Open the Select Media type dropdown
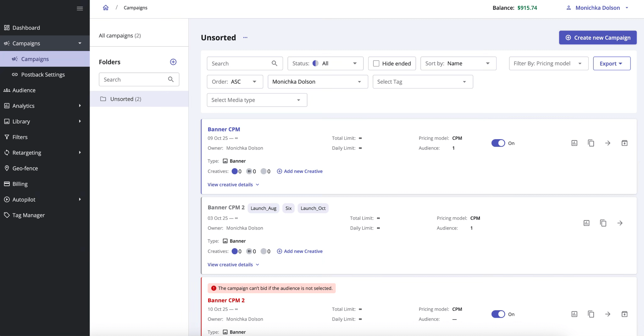Screen dimensions: 644x336 257,100
